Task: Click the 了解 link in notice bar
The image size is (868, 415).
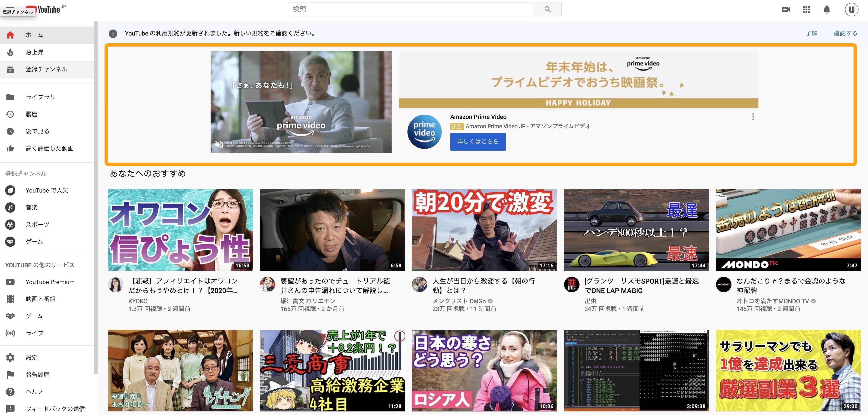Action: pos(811,33)
